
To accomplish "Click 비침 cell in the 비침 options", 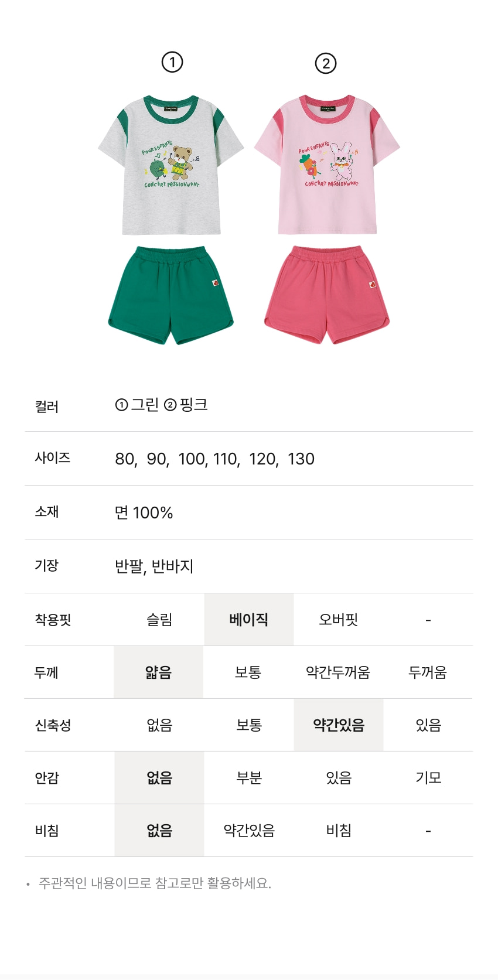I will (339, 830).
